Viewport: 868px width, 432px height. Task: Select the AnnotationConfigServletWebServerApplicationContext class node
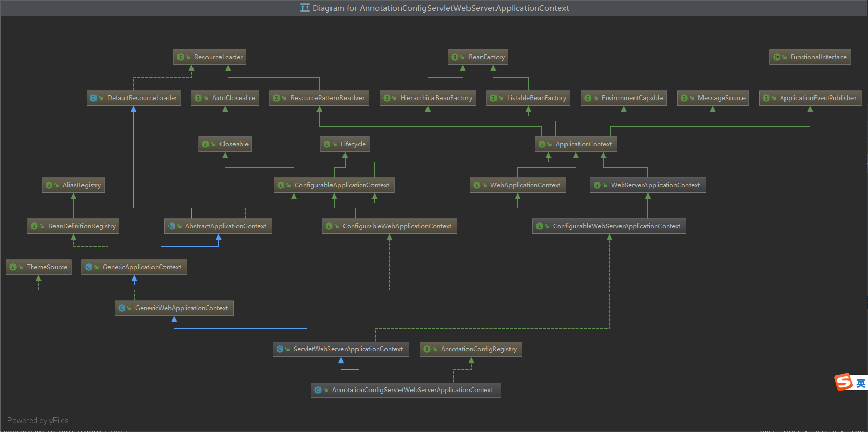[411, 390]
